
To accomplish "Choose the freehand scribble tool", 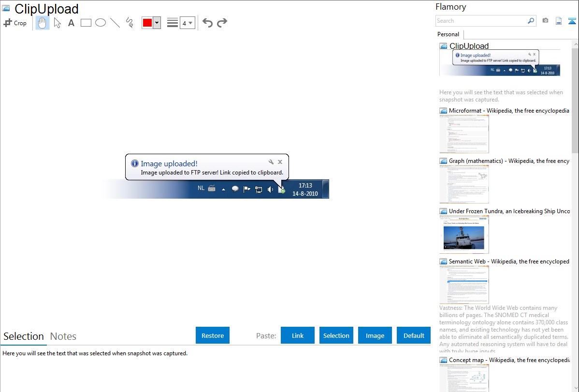I will (130, 23).
